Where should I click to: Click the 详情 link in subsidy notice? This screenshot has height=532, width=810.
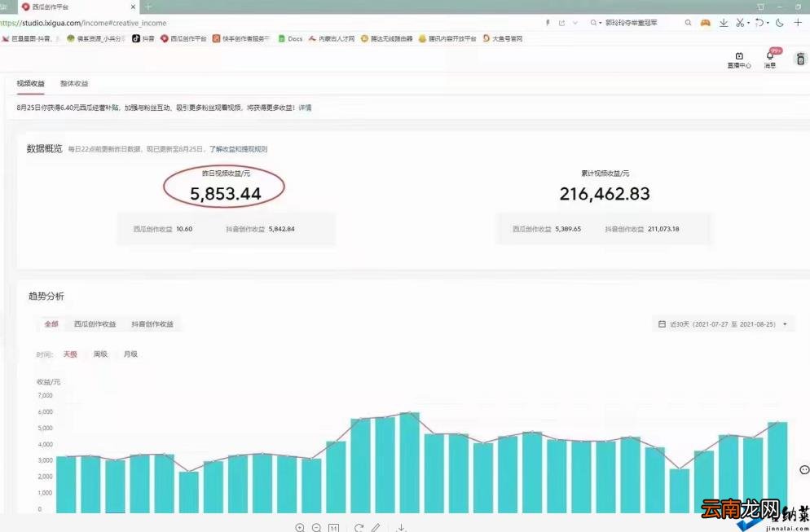(304, 108)
